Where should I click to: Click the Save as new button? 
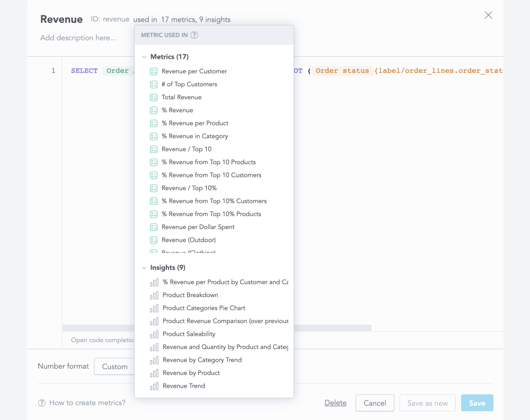tap(427, 403)
